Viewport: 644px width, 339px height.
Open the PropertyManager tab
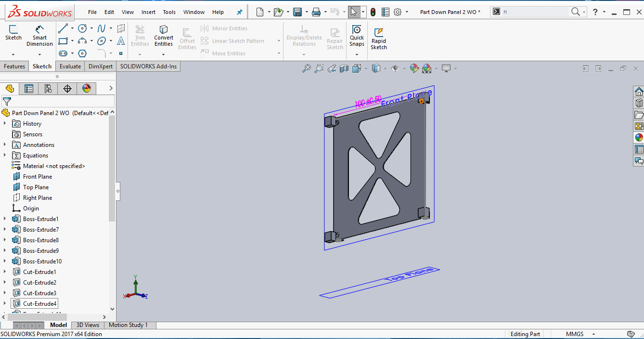[x=29, y=88]
